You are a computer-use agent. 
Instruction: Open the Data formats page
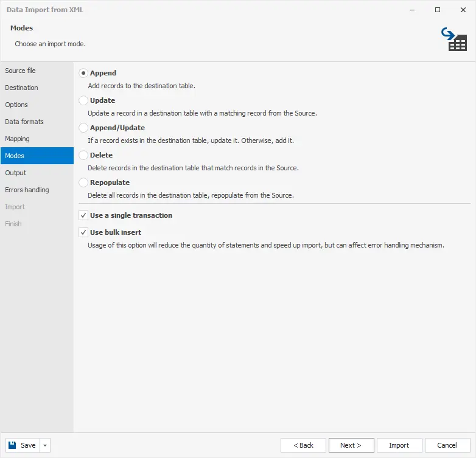tap(24, 122)
